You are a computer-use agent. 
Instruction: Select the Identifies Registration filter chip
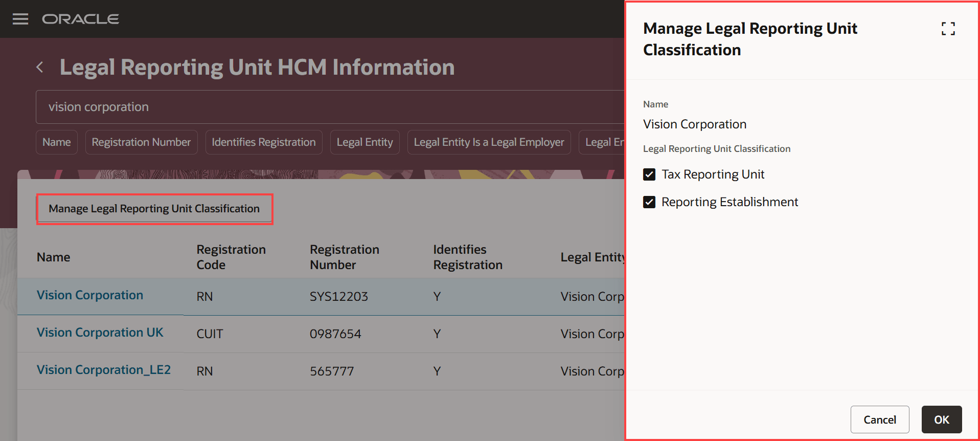[x=264, y=142]
